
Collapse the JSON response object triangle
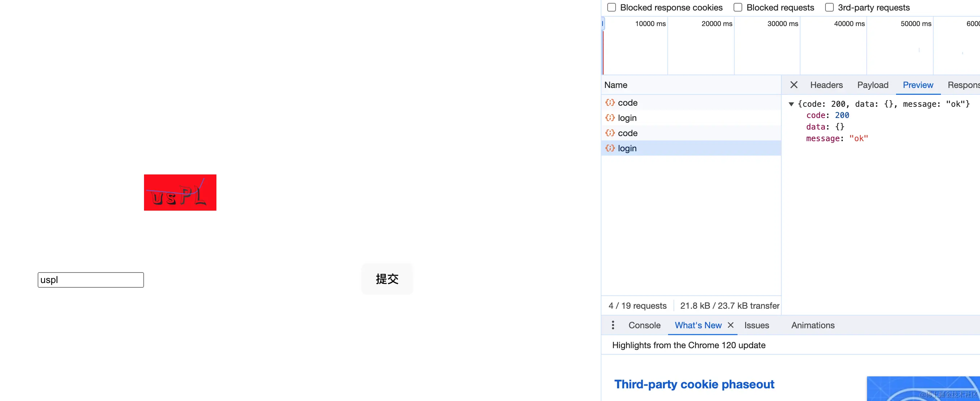point(791,104)
